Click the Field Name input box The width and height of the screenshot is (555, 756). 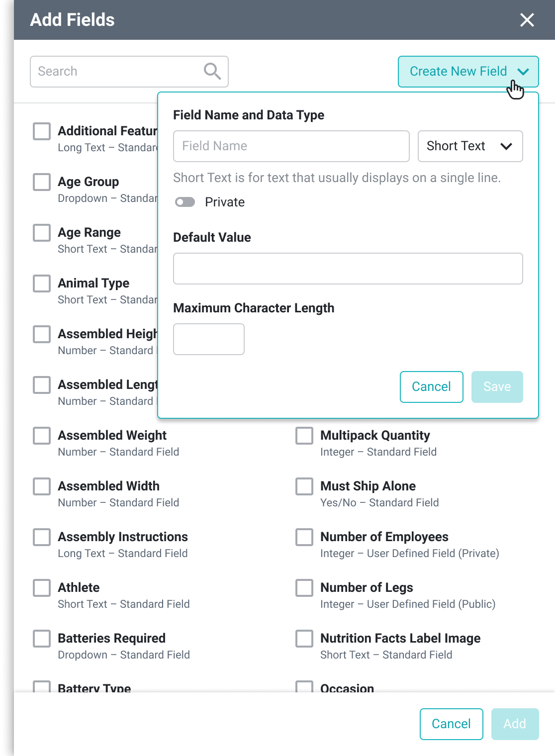[291, 146]
